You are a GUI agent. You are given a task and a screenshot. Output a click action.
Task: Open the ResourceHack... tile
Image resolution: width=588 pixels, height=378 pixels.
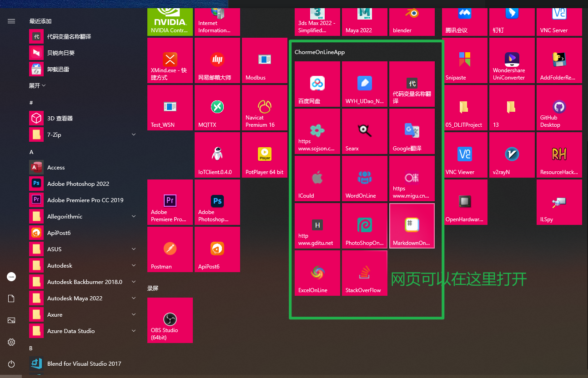pos(559,155)
